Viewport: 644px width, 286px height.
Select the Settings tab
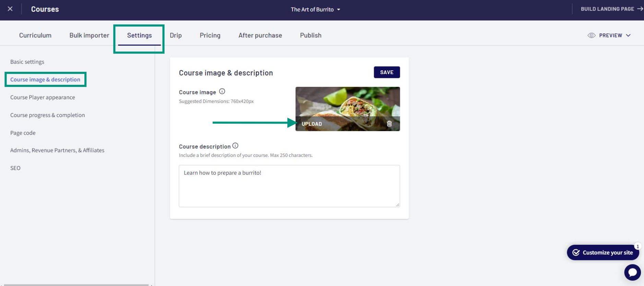pos(139,35)
